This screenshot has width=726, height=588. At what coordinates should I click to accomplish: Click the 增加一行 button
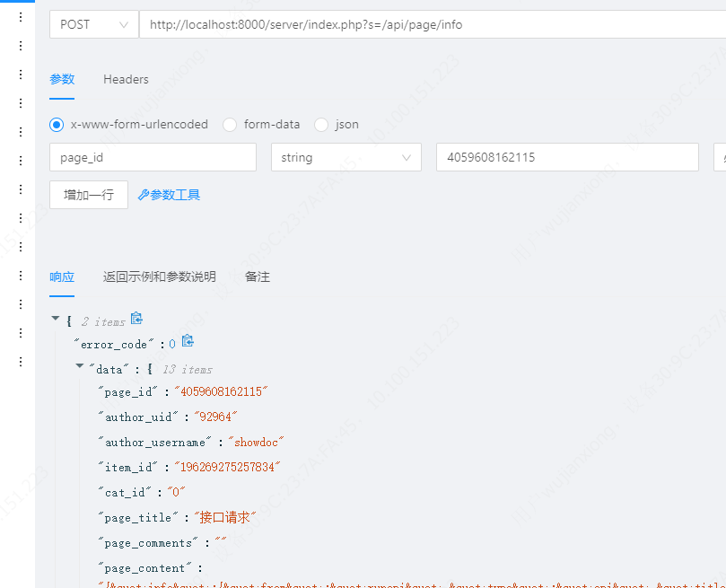pos(88,194)
